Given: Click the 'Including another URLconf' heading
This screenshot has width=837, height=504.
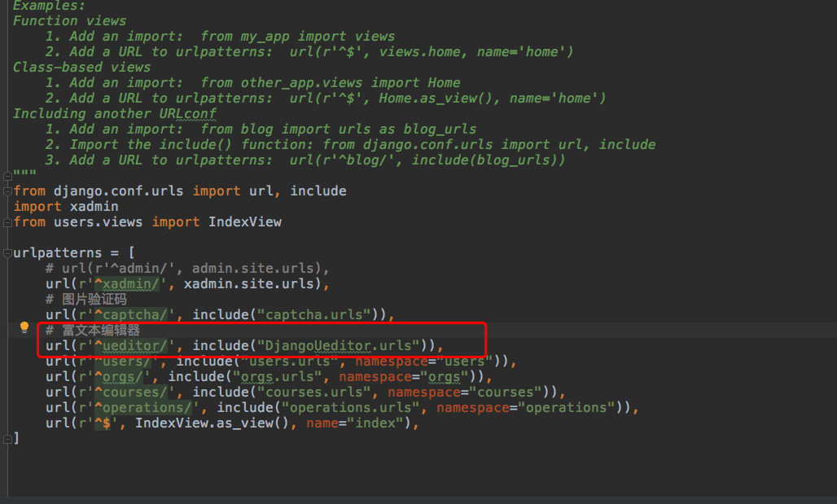Looking at the screenshot, I should pyautogui.click(x=114, y=114).
